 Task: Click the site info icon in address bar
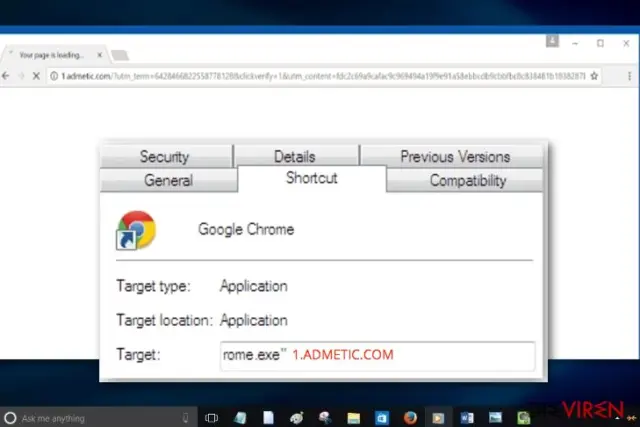(54, 76)
